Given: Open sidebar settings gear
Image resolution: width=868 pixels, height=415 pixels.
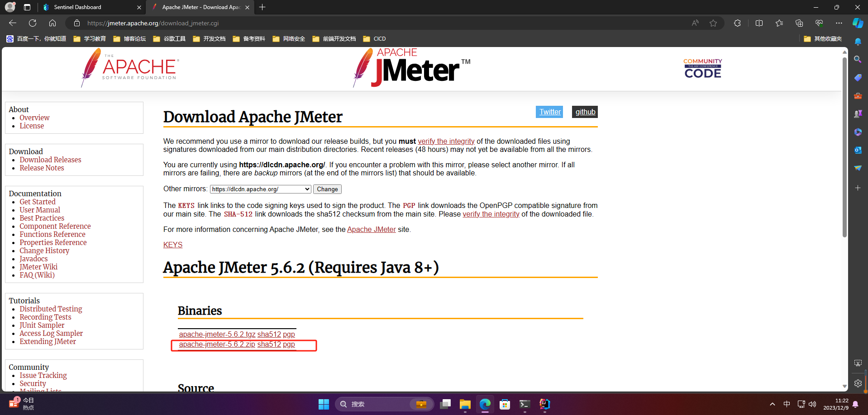Looking at the screenshot, I should point(858,383).
